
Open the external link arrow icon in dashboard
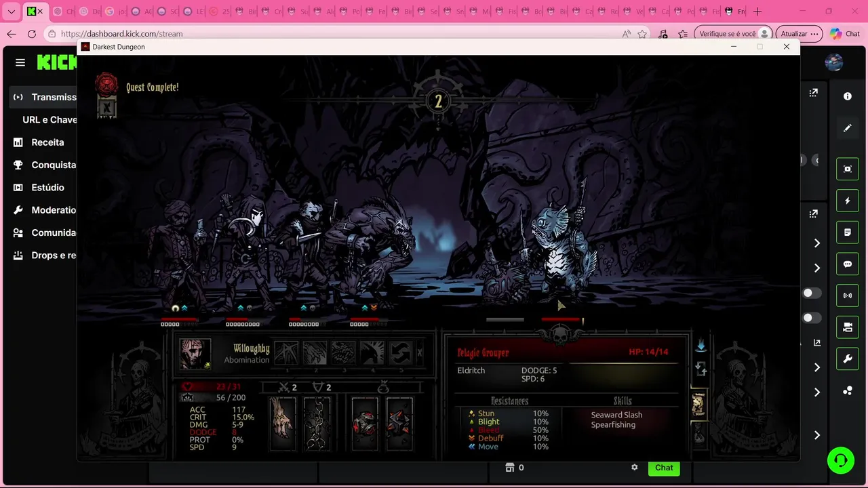click(x=817, y=343)
